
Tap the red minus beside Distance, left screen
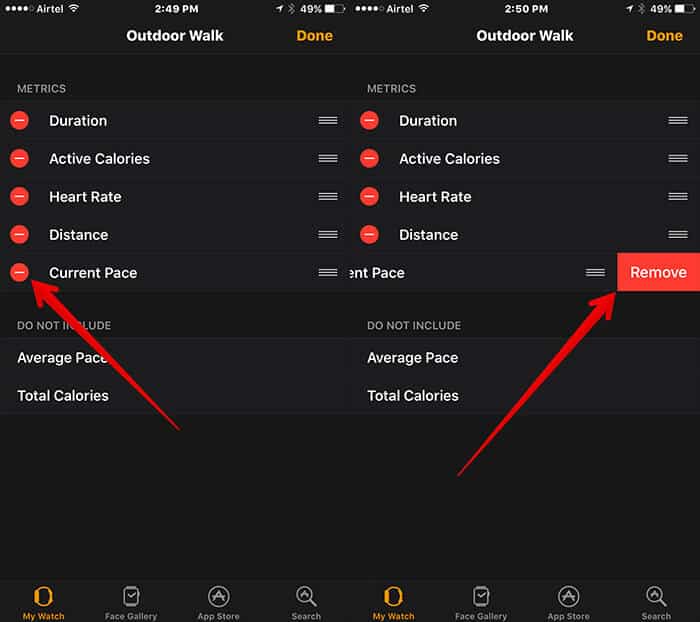[x=20, y=234]
